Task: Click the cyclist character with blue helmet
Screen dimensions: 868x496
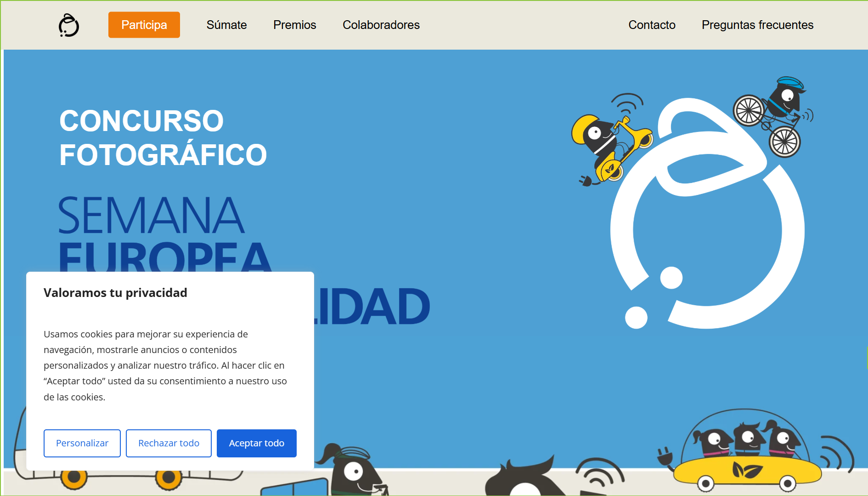Action: (774, 116)
